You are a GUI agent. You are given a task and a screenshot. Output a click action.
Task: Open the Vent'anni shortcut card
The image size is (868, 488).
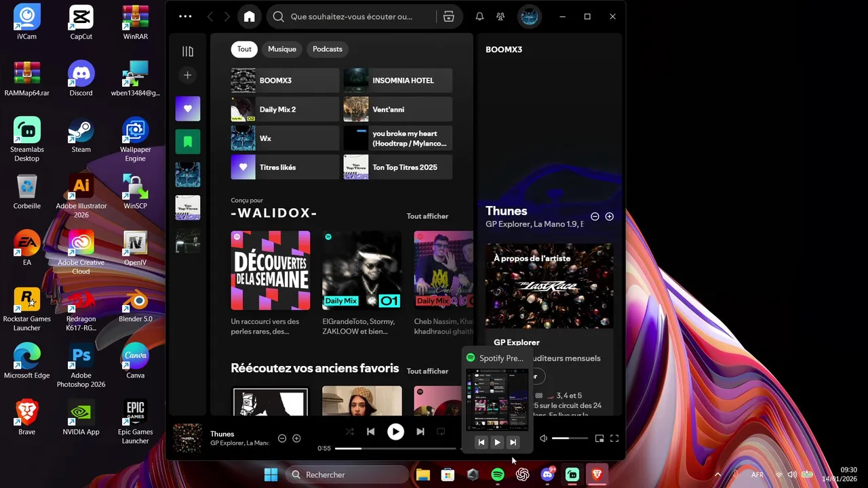pyautogui.click(x=398, y=109)
